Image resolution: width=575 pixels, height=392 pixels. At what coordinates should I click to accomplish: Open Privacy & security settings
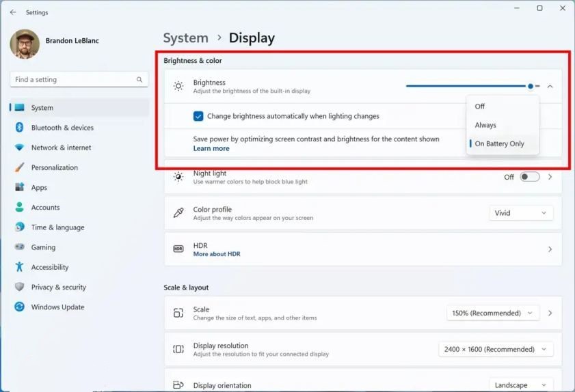(58, 287)
